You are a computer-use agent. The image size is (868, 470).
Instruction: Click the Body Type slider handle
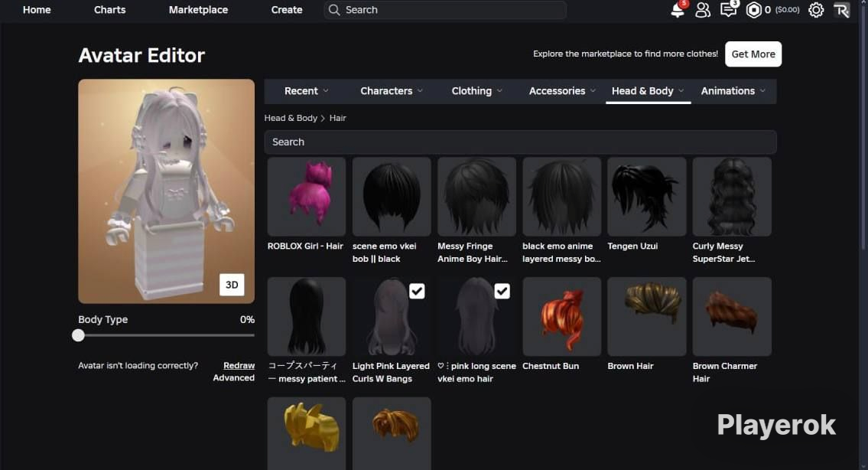pyautogui.click(x=79, y=335)
